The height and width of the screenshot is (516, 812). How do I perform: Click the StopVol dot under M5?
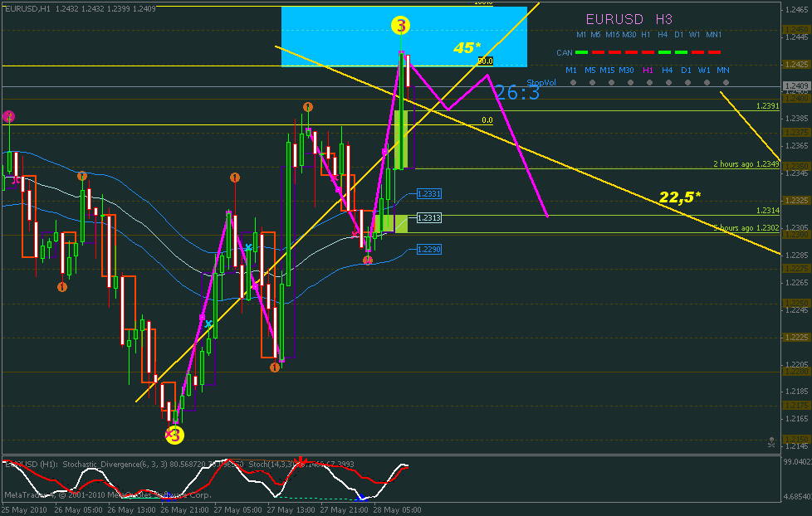tap(592, 83)
